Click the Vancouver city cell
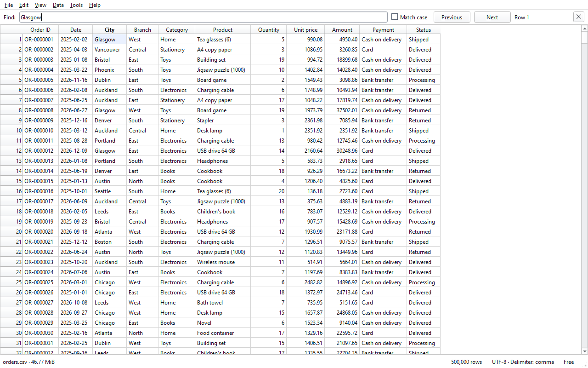 click(x=109, y=50)
